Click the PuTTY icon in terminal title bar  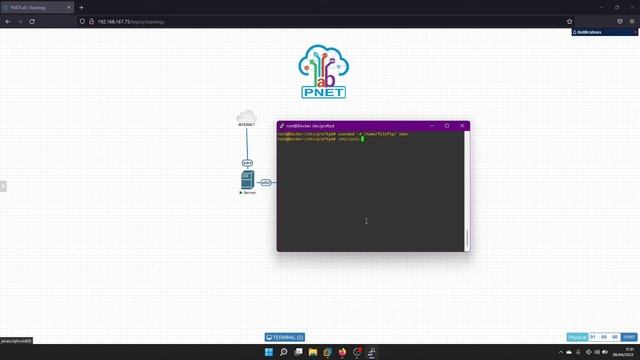282,126
